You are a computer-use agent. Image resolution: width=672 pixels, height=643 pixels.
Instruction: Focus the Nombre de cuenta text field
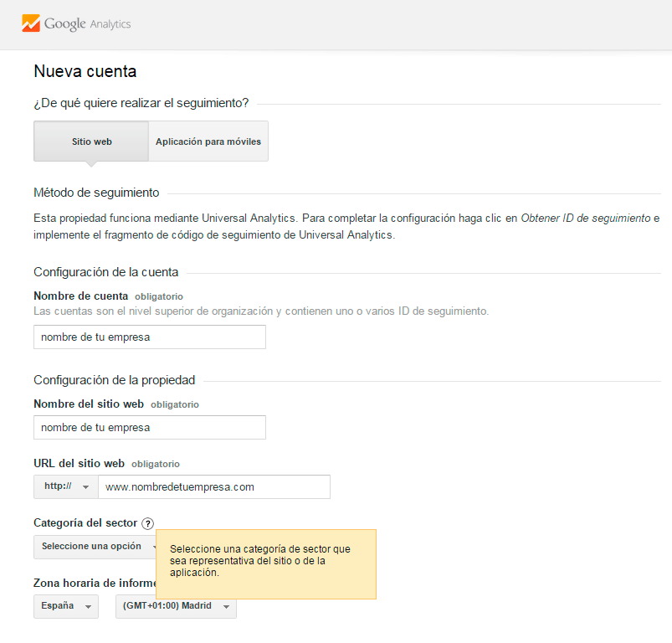(x=150, y=337)
